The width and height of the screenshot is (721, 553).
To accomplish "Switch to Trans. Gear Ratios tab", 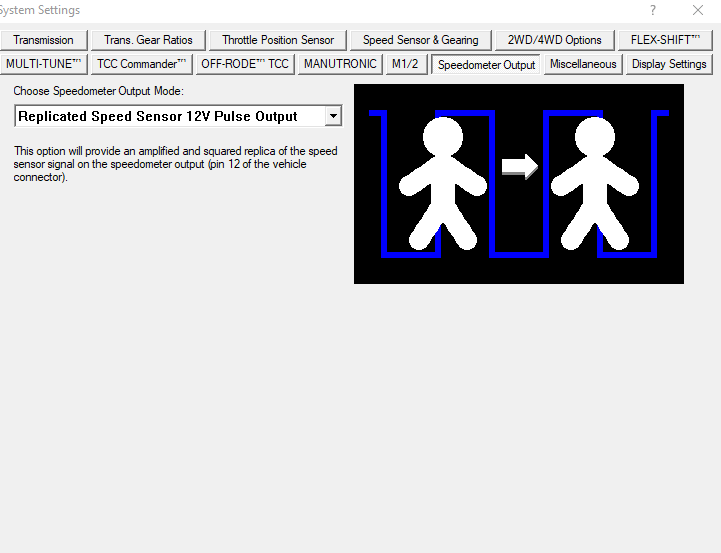I will pyautogui.click(x=148, y=40).
